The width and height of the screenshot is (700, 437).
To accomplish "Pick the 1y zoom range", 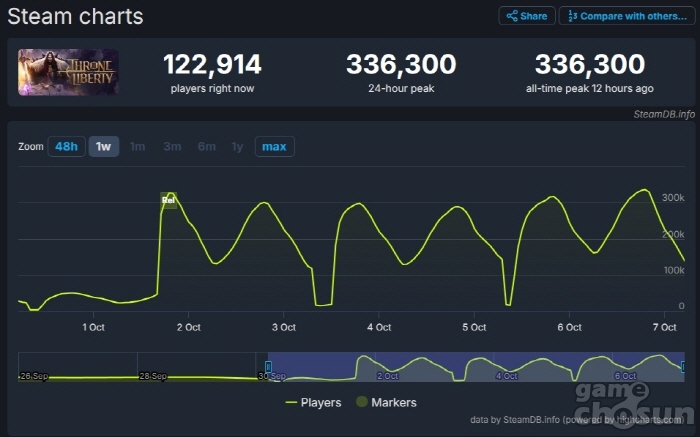I will tap(238, 146).
